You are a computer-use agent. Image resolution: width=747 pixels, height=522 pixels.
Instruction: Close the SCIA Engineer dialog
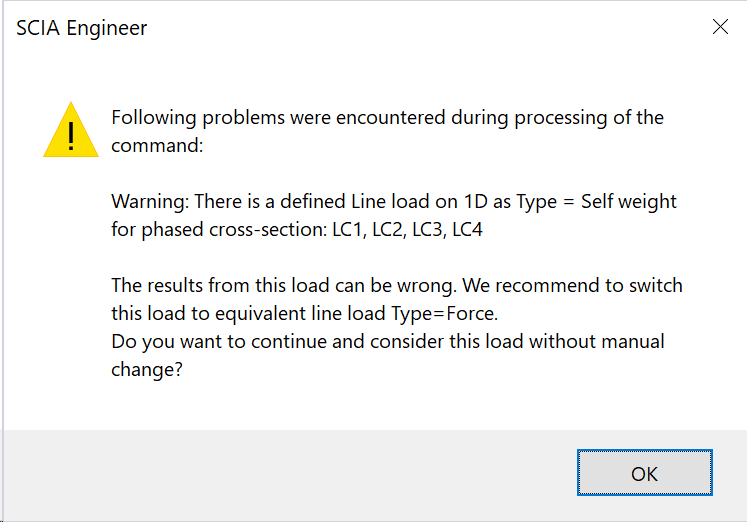coord(719,27)
